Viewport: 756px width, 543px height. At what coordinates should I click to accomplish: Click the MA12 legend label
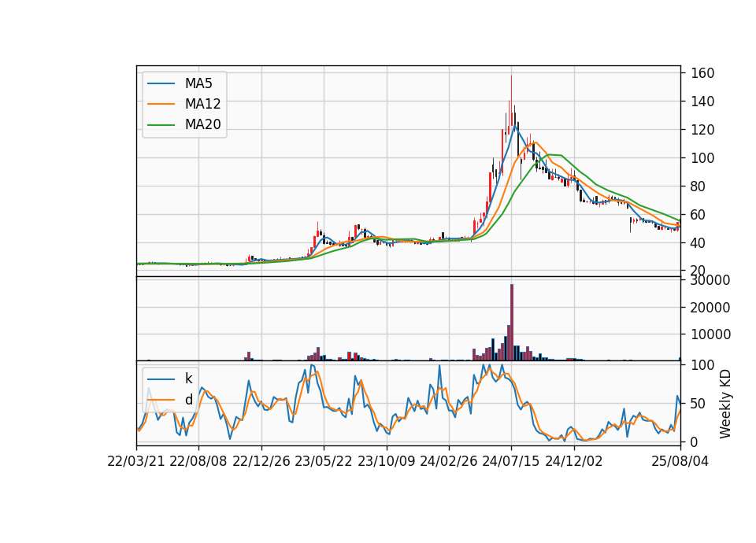202,104
